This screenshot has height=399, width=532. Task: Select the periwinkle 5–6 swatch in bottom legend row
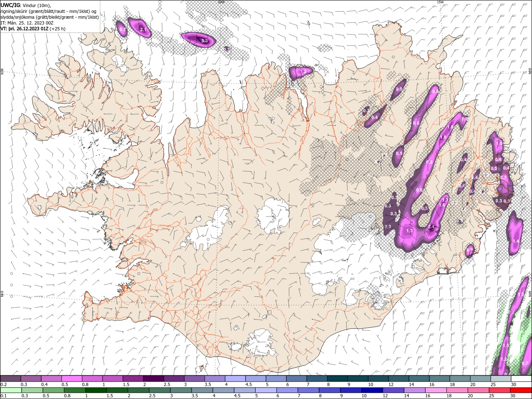point(266,390)
